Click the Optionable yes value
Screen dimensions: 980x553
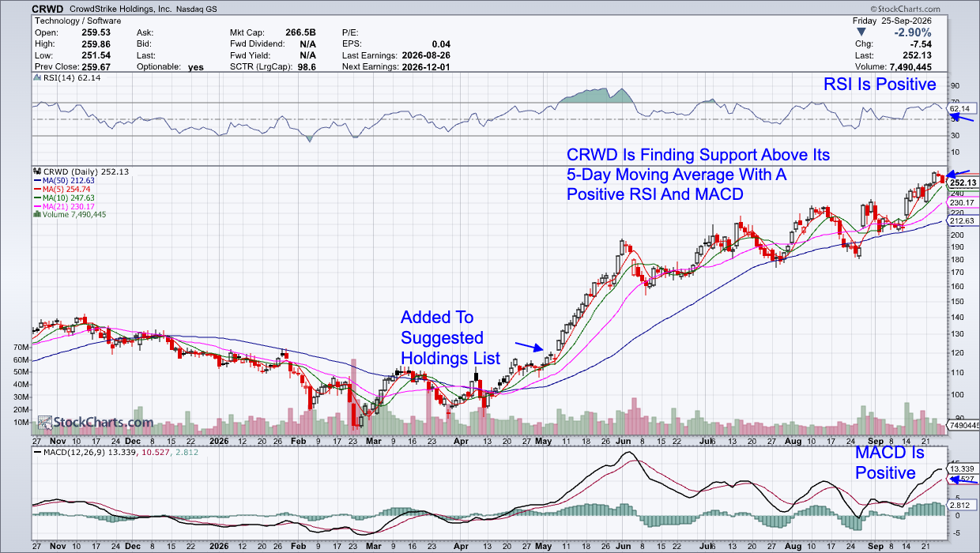coord(195,68)
